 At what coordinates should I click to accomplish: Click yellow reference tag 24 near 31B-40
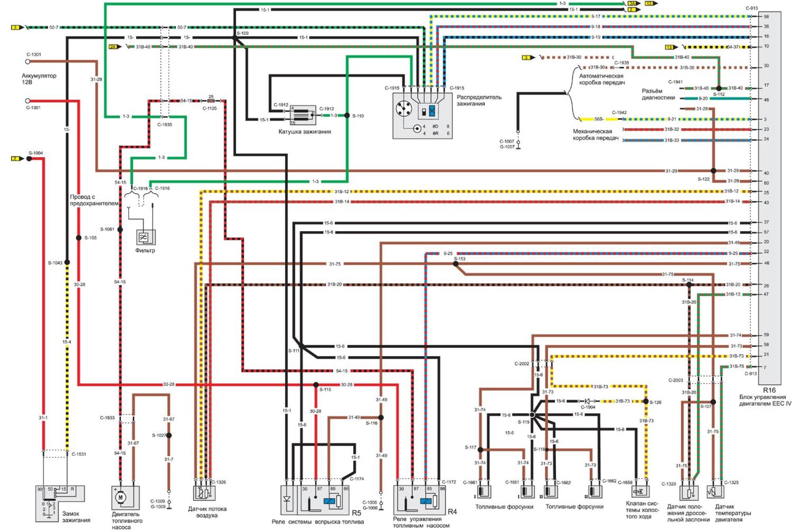(114, 47)
